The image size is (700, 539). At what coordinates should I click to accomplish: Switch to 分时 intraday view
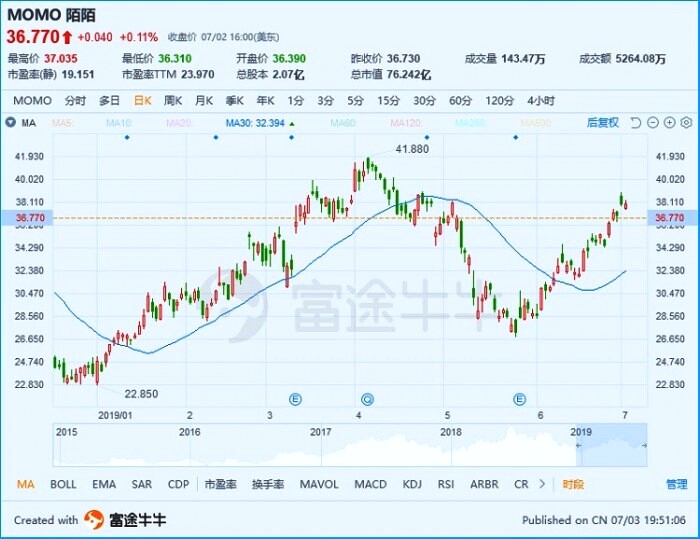(x=75, y=100)
